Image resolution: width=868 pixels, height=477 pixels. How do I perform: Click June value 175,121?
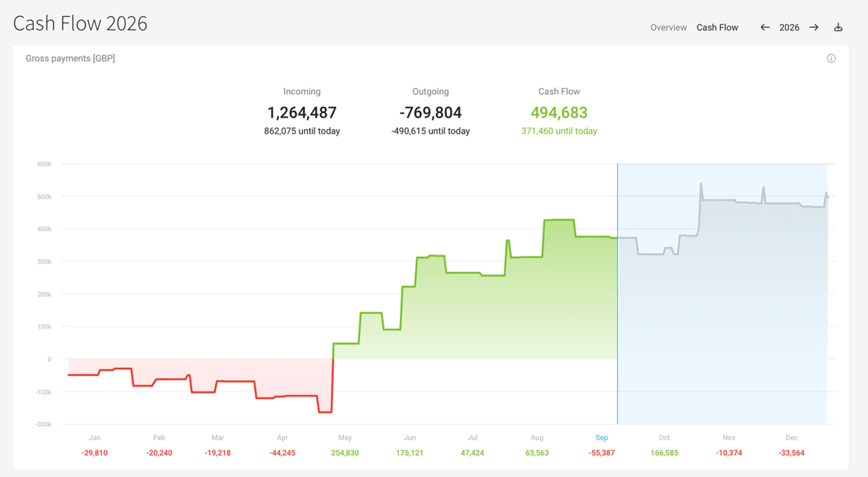[x=409, y=453]
